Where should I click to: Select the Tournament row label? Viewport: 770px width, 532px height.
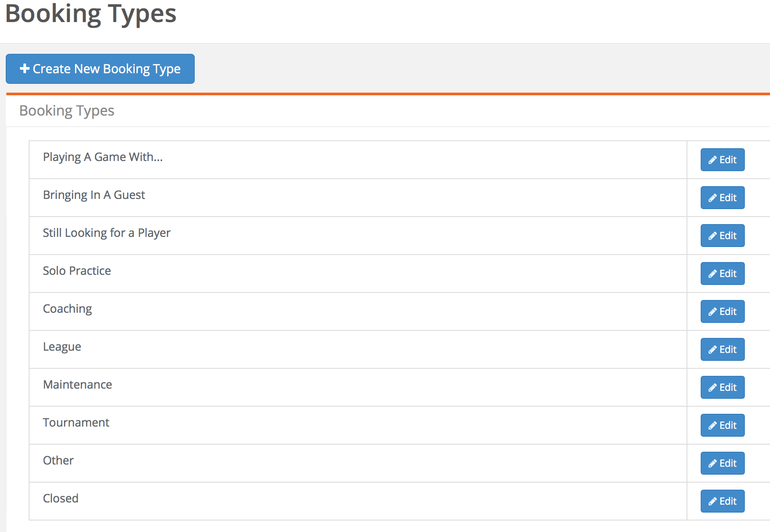click(x=75, y=423)
